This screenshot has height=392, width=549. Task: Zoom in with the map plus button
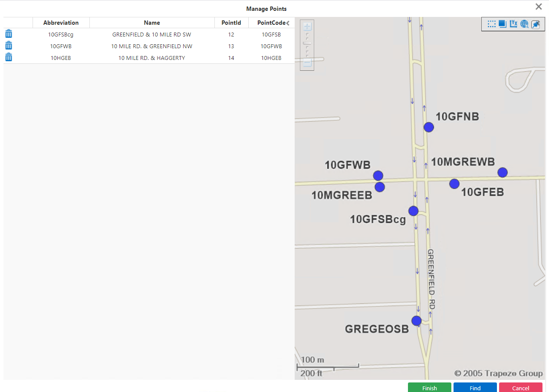(307, 26)
